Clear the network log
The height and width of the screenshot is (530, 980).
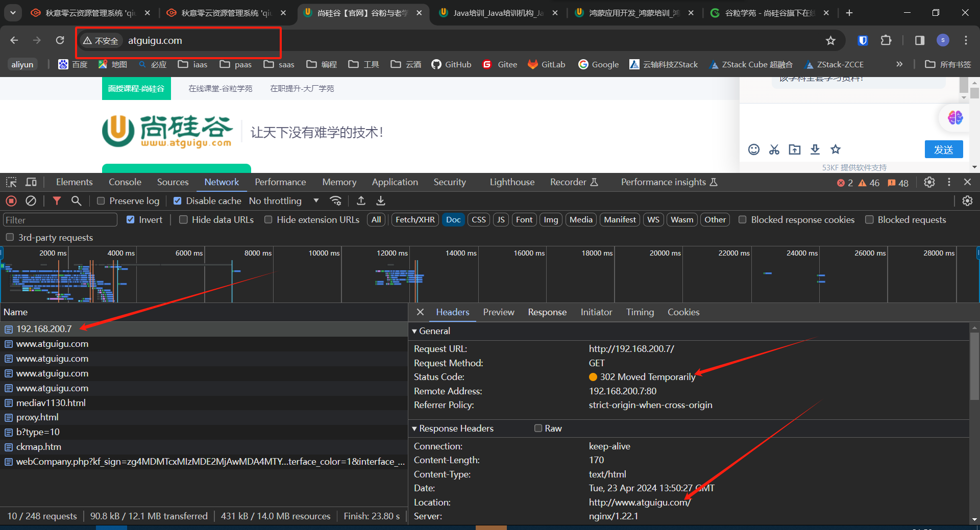[x=31, y=201]
